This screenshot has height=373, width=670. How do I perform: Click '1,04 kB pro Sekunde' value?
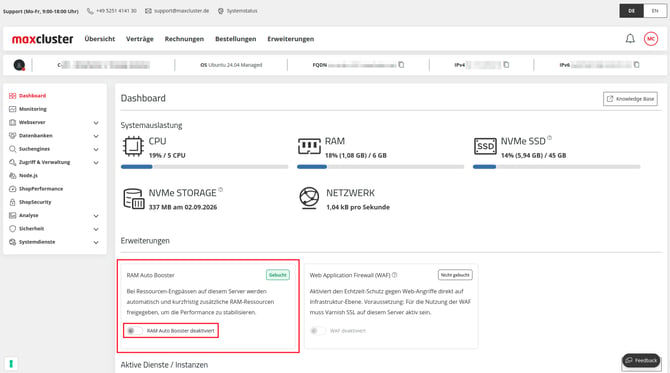pos(358,207)
